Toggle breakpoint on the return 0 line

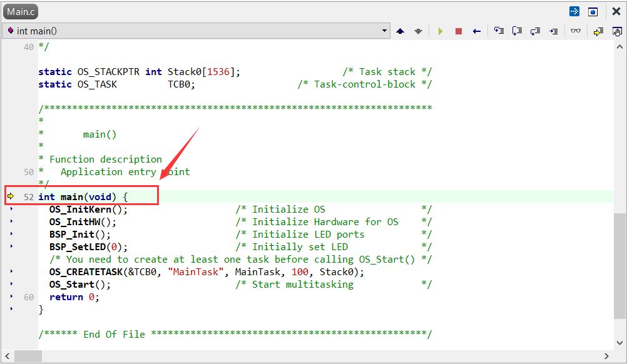coord(11,296)
